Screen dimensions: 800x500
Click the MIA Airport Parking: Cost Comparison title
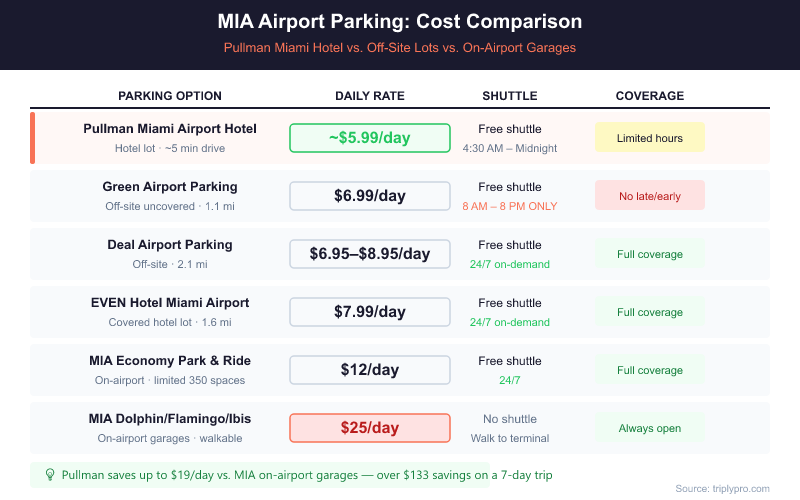click(400, 22)
